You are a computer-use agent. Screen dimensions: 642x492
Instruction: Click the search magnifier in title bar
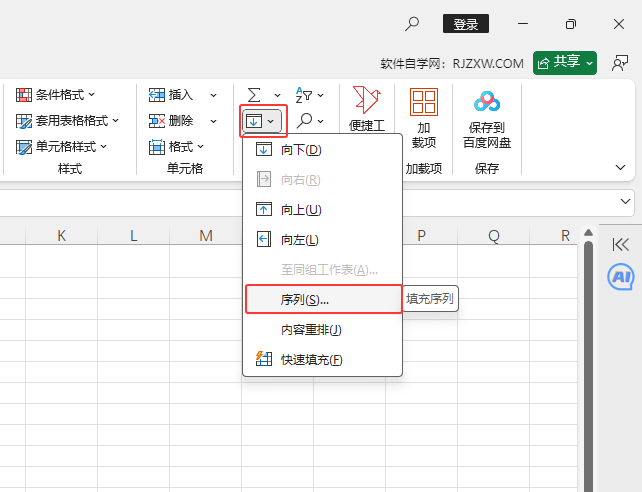coord(412,24)
